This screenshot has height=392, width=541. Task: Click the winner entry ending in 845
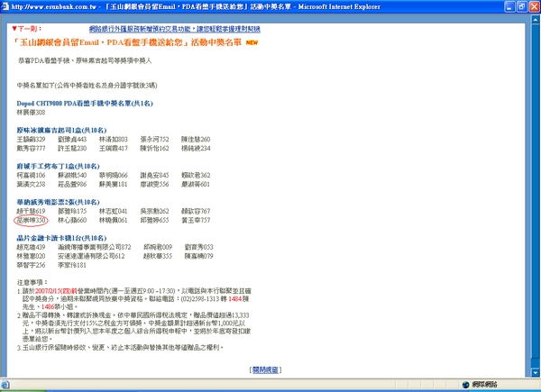click(154, 175)
